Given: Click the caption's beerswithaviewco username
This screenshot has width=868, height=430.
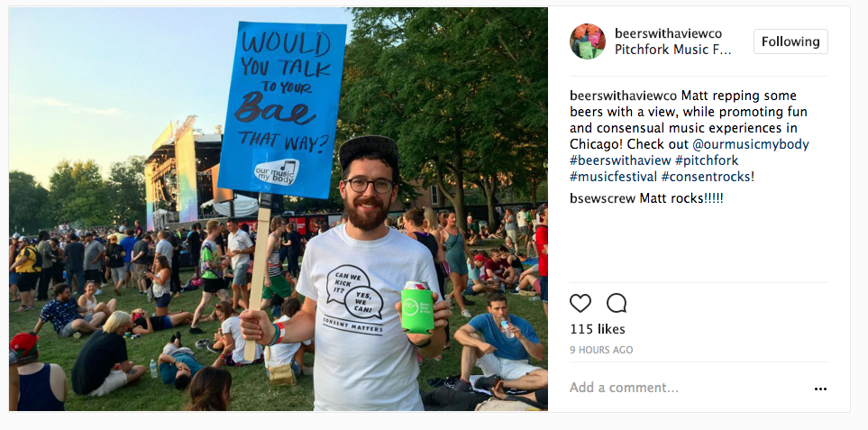Looking at the screenshot, I should [x=624, y=96].
